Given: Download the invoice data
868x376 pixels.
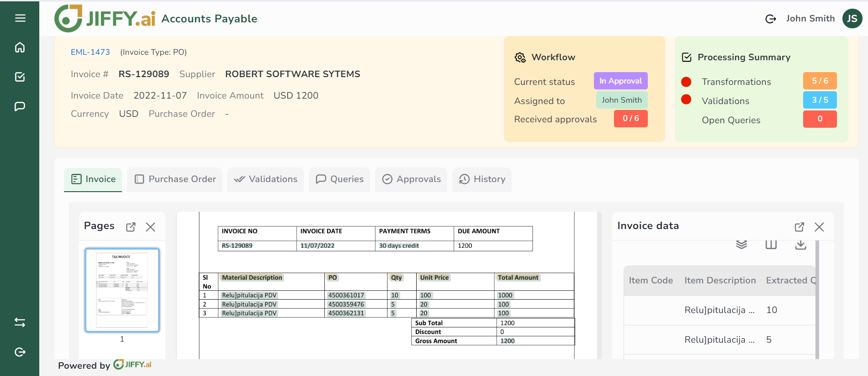Looking at the screenshot, I should coord(800,245).
